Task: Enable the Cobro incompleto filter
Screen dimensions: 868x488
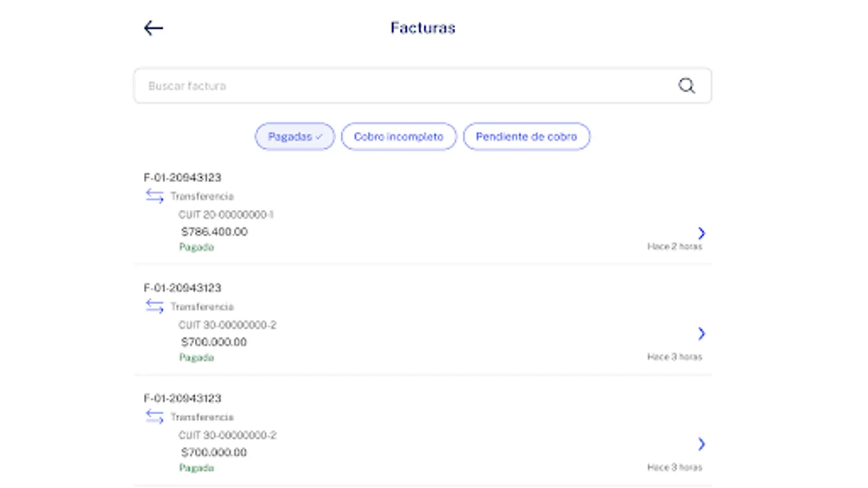Action: tap(399, 137)
